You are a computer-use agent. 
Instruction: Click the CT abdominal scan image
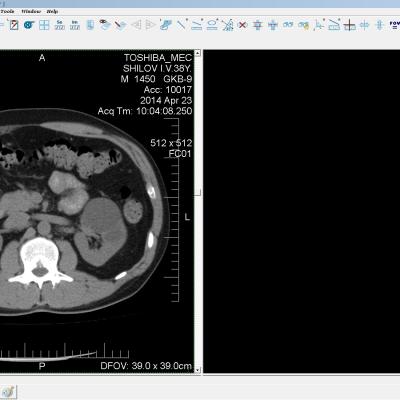(x=83, y=212)
